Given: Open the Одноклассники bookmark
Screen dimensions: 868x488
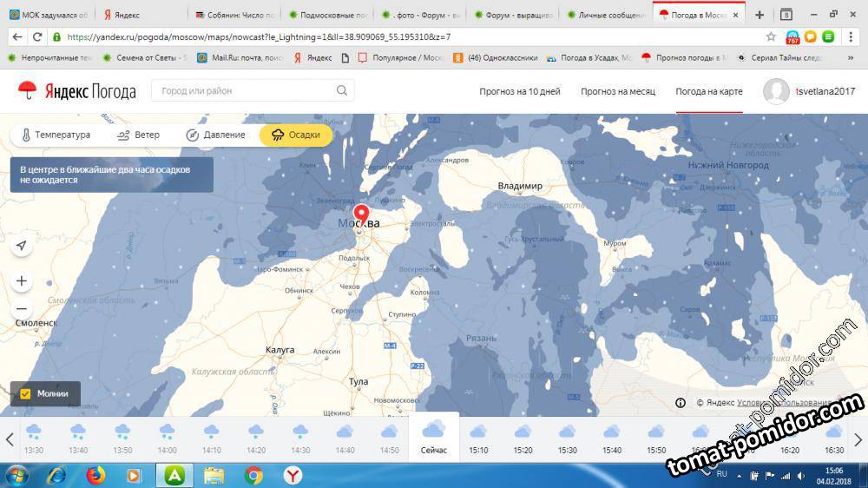Looking at the screenshot, I should click(495, 57).
